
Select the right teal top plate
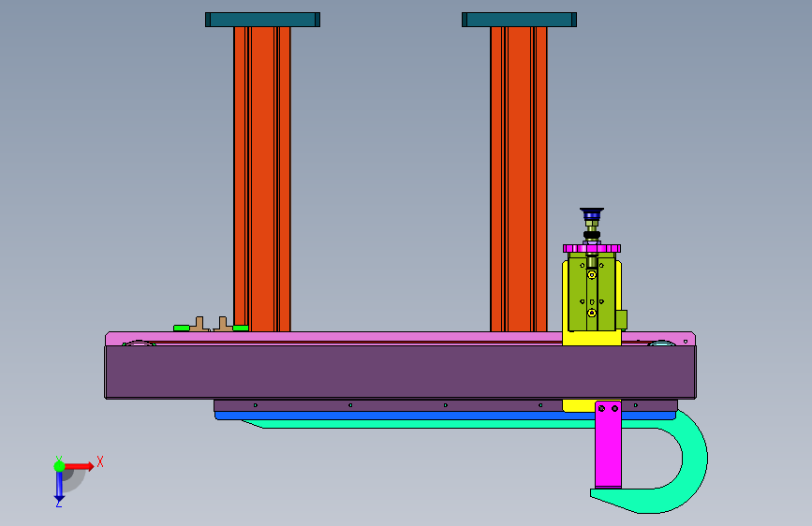click(519, 20)
